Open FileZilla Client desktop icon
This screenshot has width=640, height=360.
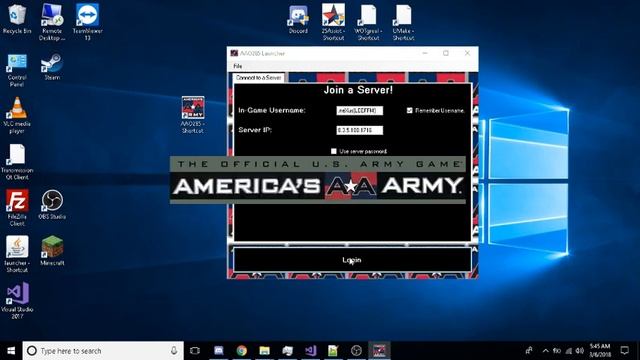coord(17,208)
